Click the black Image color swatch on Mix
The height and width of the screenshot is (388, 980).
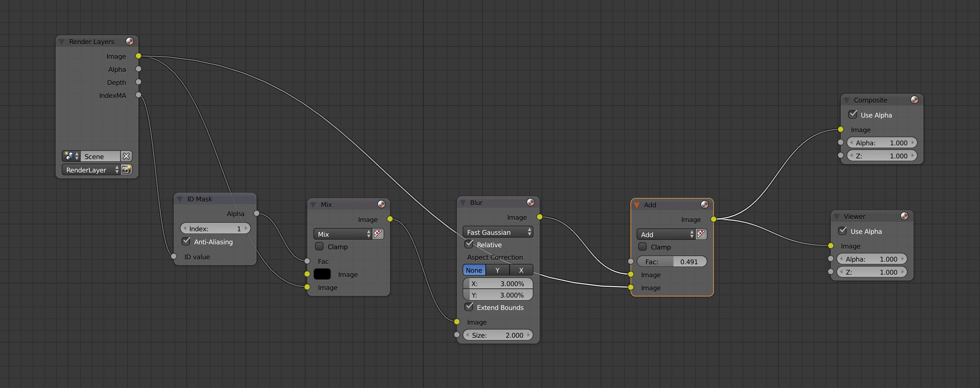click(322, 274)
